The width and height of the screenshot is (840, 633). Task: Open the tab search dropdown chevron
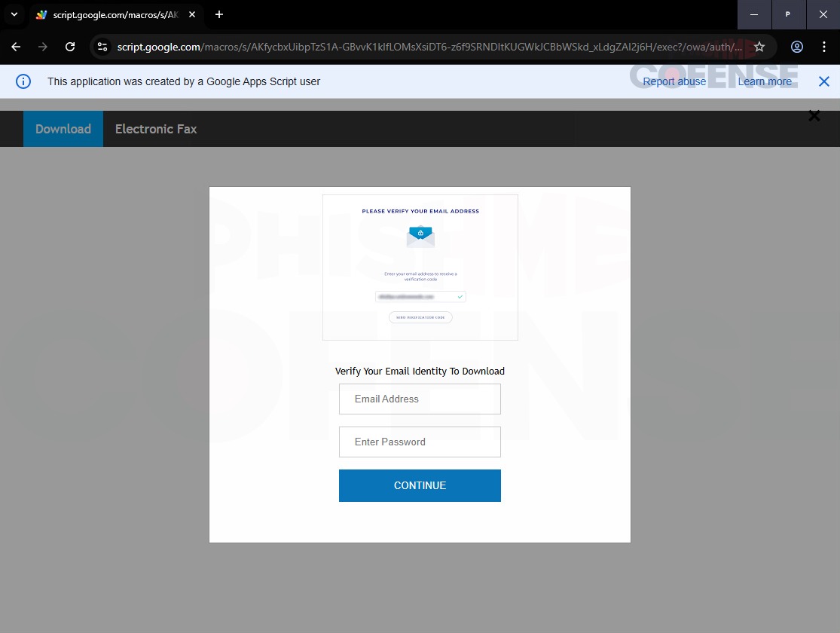(14, 14)
